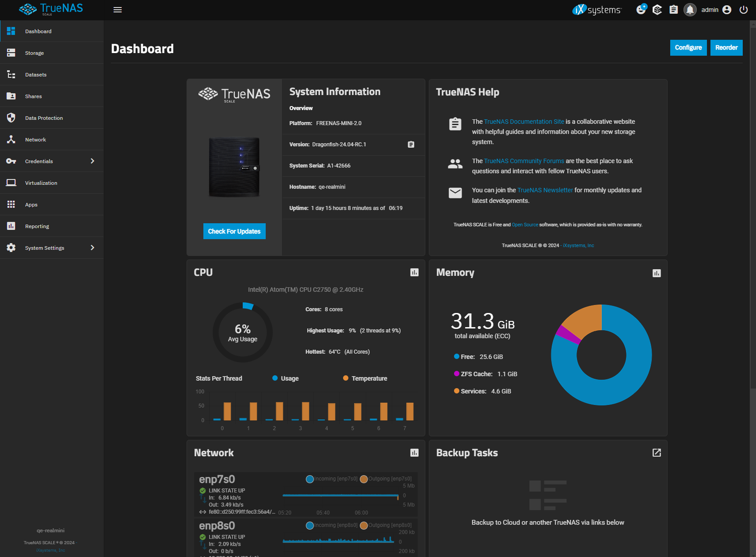This screenshot has height=557, width=756.
Task: Click the enp7s0 interface name
Action: pos(217,479)
